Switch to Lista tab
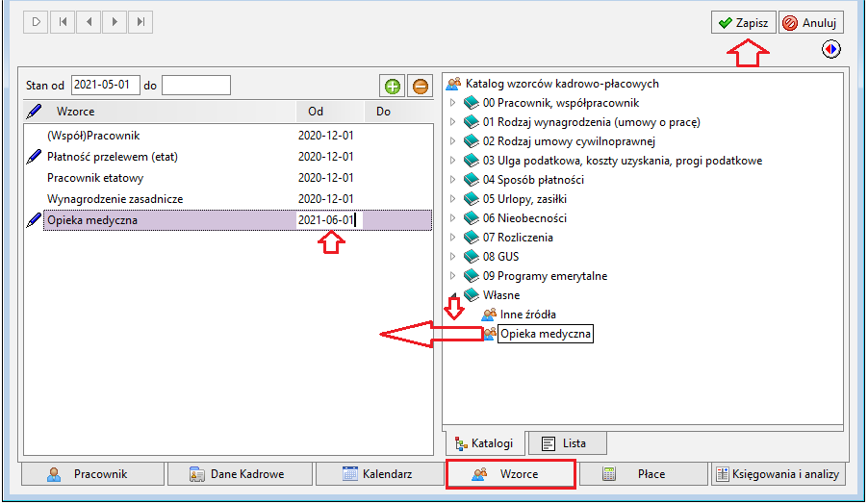The image size is (868, 504). click(x=567, y=443)
